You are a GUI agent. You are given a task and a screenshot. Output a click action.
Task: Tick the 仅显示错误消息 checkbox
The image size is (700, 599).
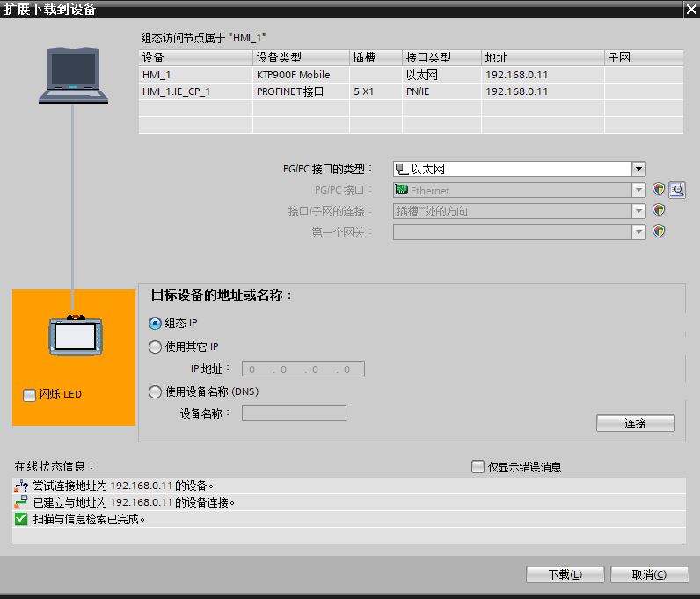click(x=478, y=467)
